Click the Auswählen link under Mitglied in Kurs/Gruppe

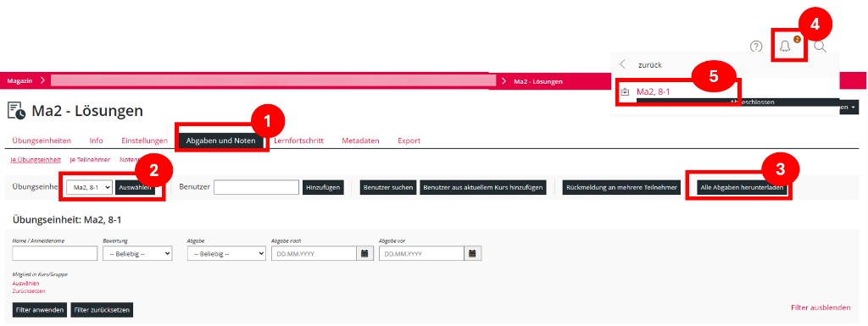pos(25,283)
